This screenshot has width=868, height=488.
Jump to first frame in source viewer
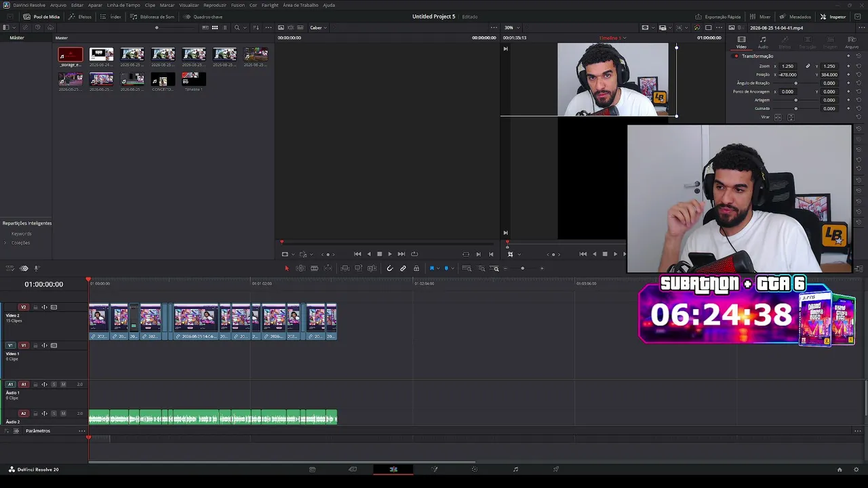(x=357, y=254)
